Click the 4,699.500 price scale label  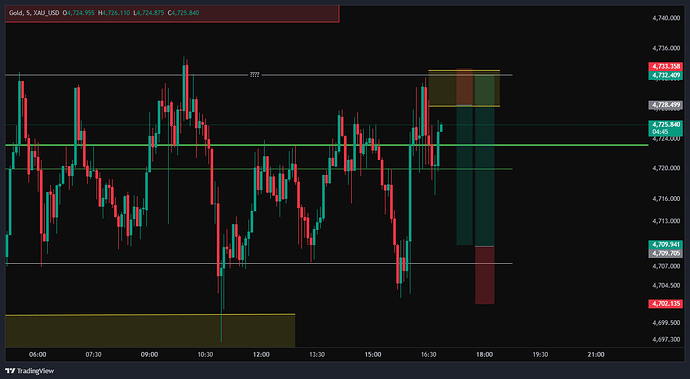point(666,323)
